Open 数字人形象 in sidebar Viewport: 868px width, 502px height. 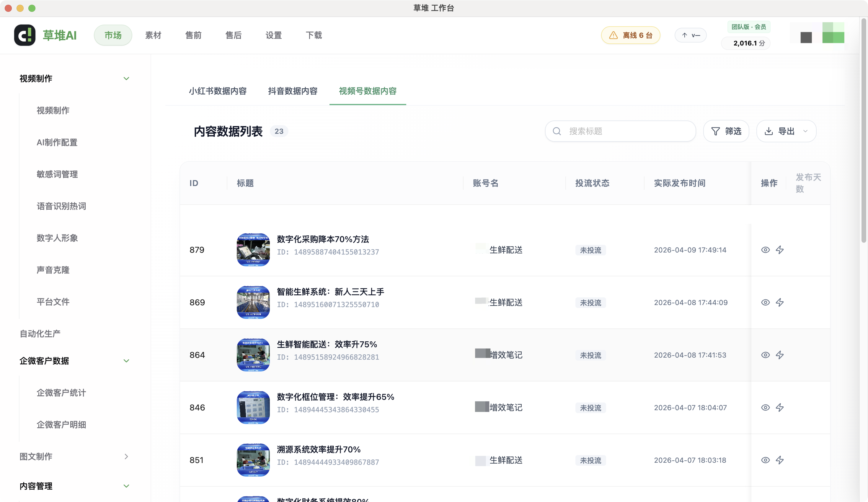[x=57, y=238]
